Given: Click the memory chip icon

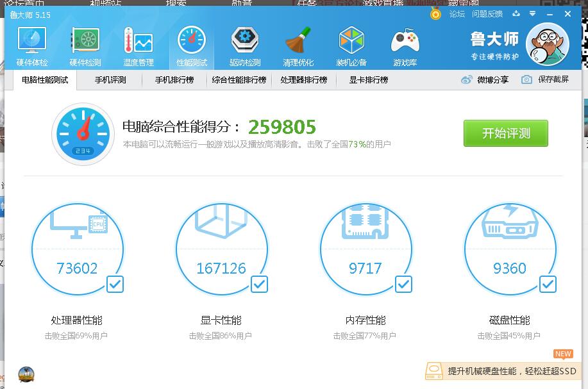Looking at the screenshot, I should coord(365,222).
